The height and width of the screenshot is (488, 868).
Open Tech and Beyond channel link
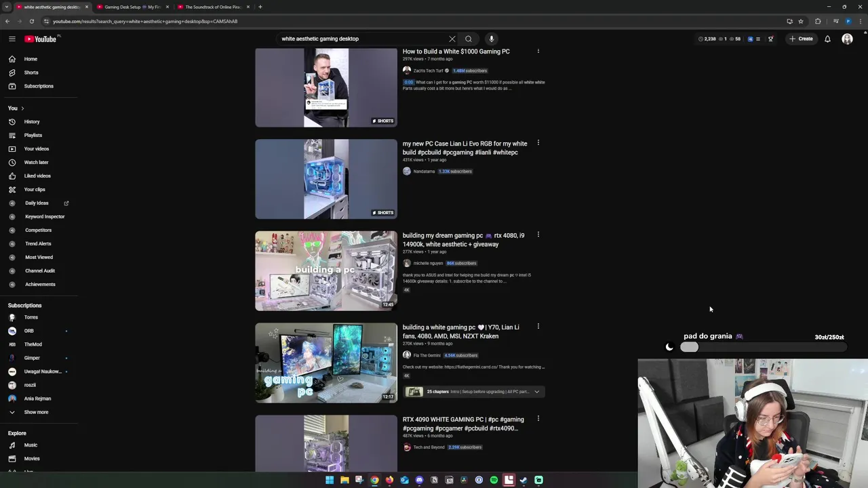[429, 447]
